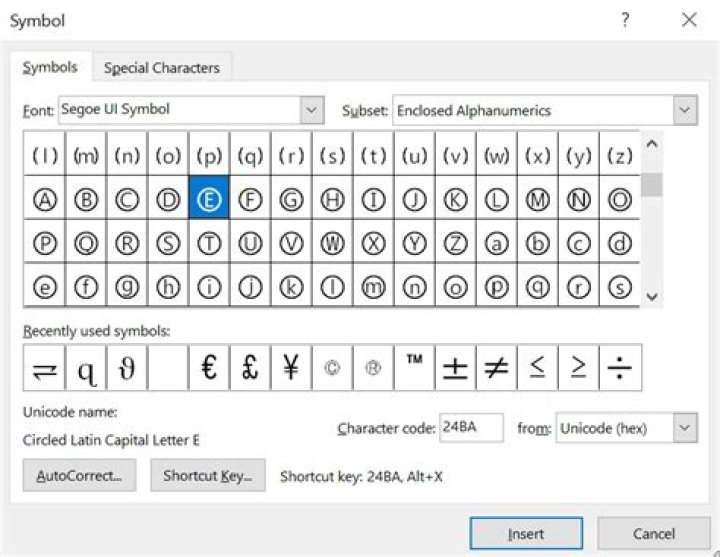Expand the Subset dropdown
This screenshot has width=720, height=557.
coord(685,110)
